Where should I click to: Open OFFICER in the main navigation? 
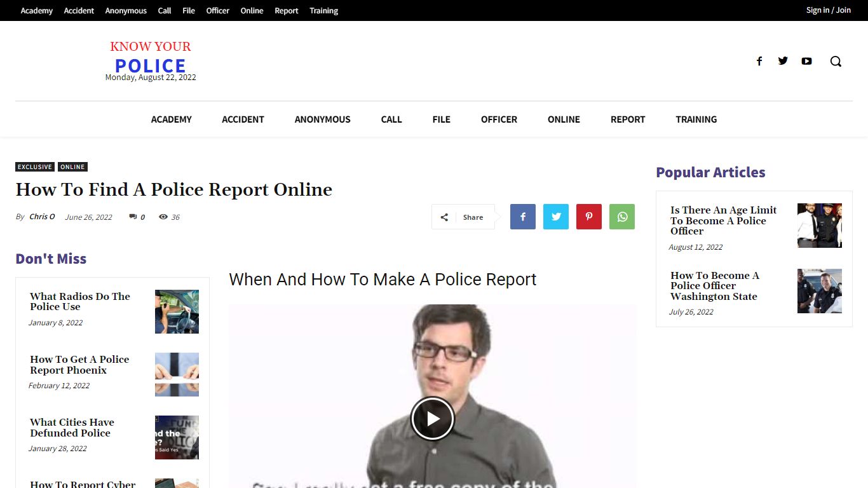click(499, 119)
